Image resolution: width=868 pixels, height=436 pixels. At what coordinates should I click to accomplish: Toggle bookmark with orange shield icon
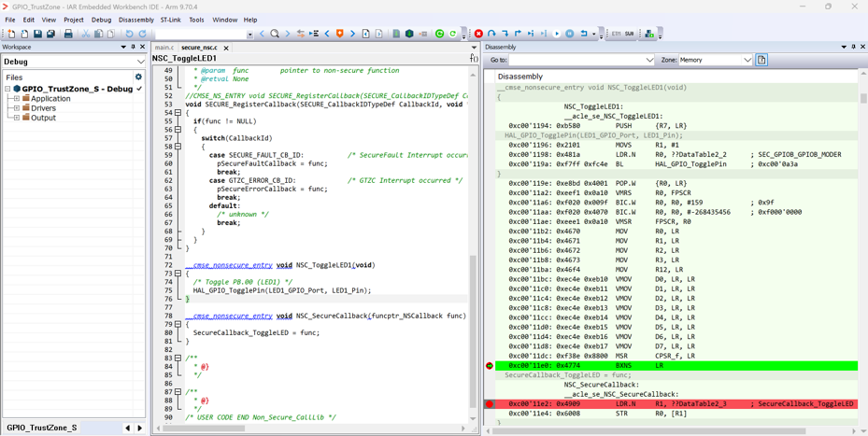339,34
